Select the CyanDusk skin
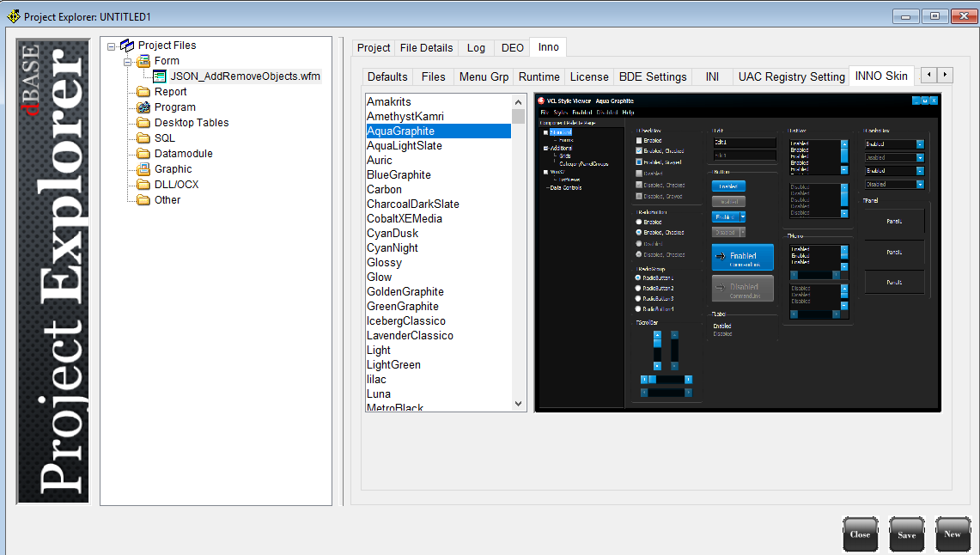This screenshot has height=555, width=980. click(x=438, y=233)
